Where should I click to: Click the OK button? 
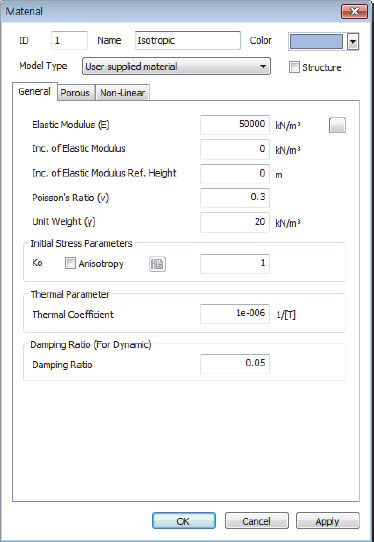click(184, 521)
